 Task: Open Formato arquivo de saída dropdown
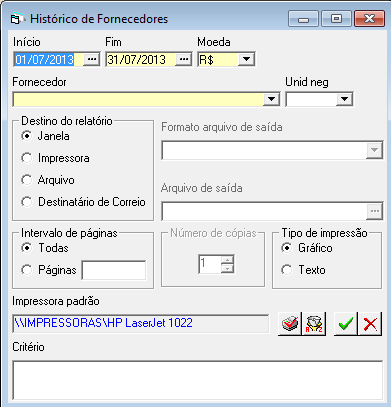374,151
